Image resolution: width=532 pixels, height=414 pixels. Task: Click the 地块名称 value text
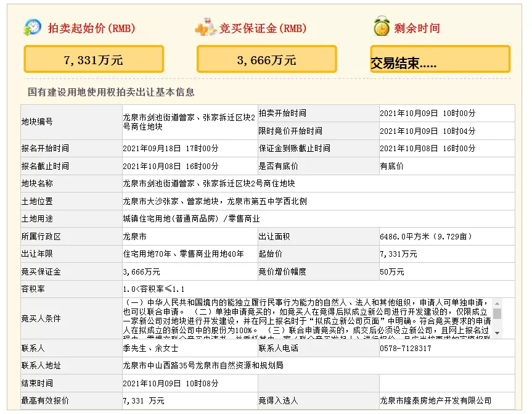click(209, 183)
